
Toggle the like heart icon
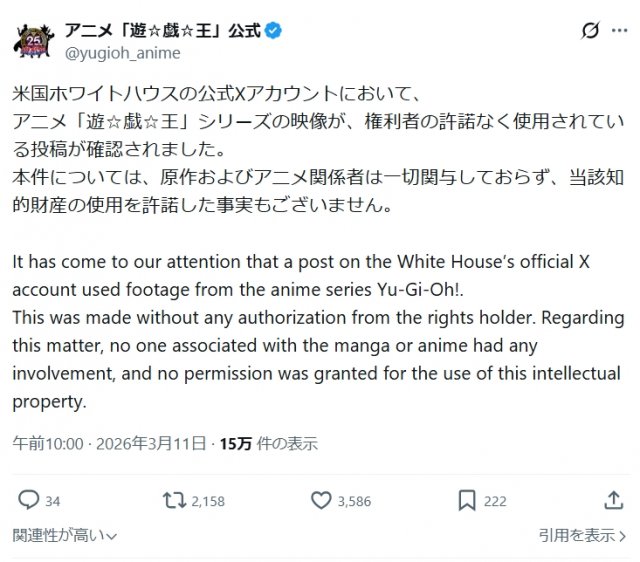[322, 500]
